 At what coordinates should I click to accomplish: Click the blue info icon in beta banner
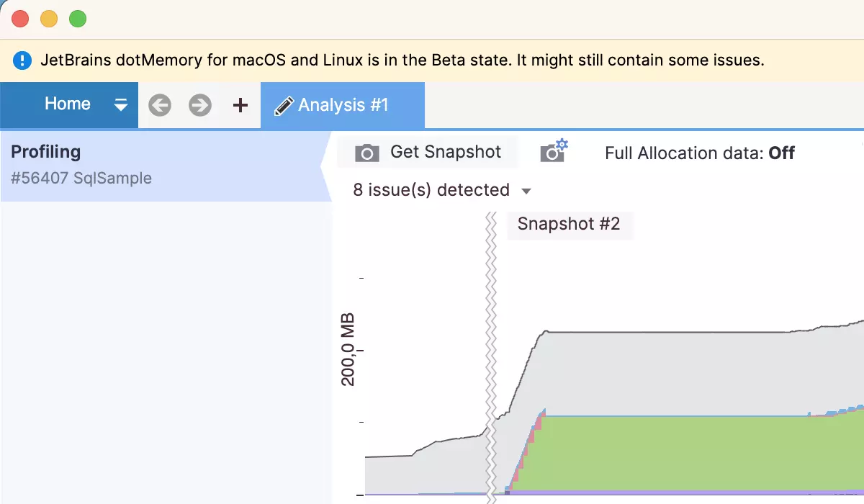22,60
